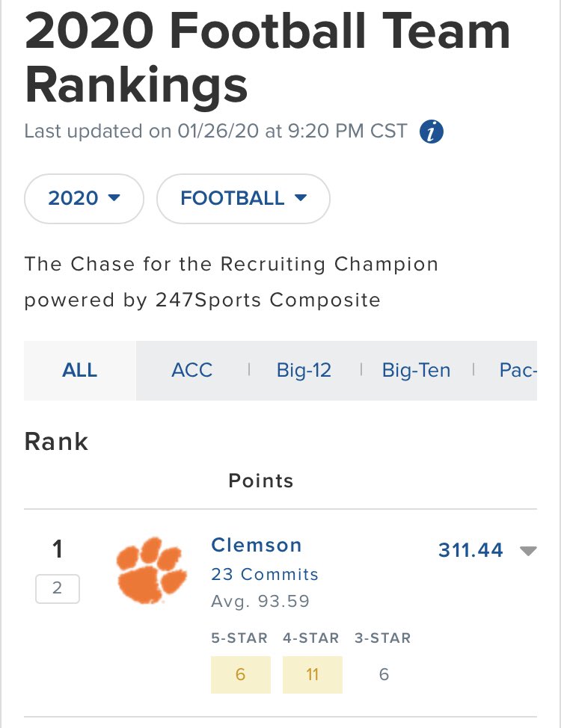
Task: Open the Clemson team link
Action: (x=257, y=545)
